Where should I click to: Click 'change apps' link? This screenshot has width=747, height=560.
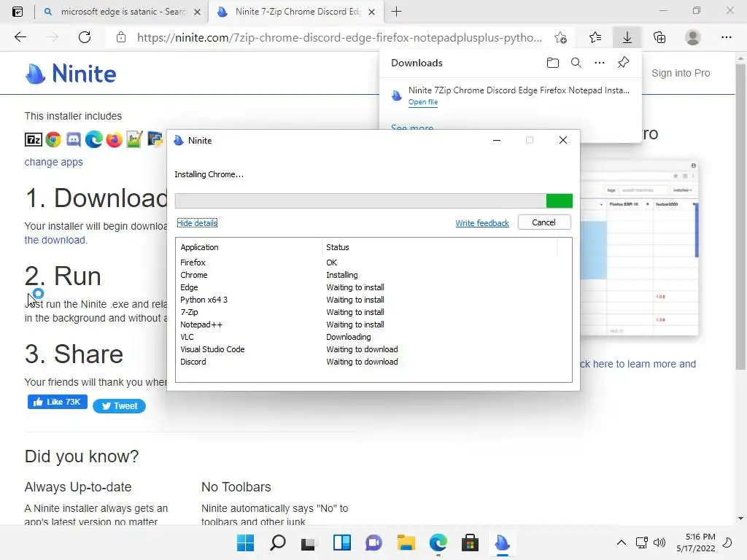pyautogui.click(x=53, y=162)
